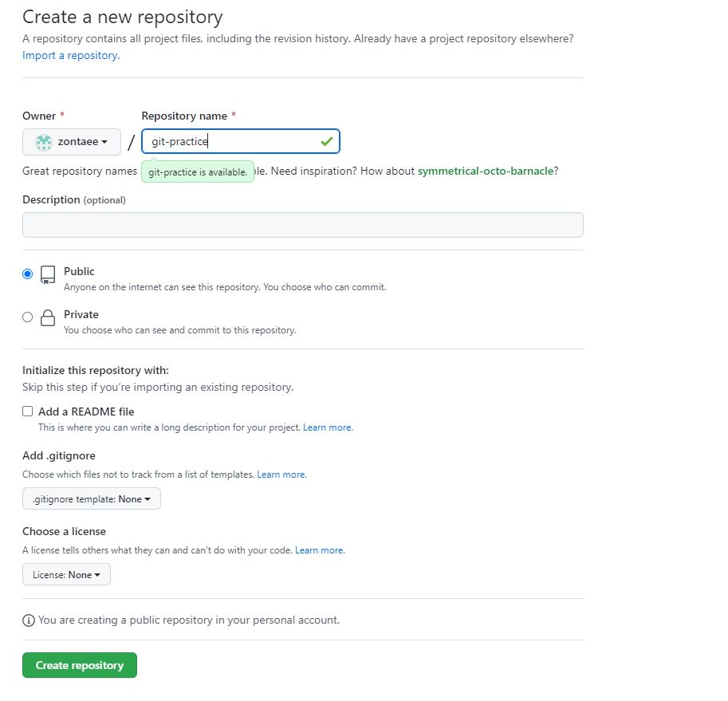The height and width of the screenshot is (701, 728).
Task: Open the zontaee owner dropdown
Action: click(72, 142)
